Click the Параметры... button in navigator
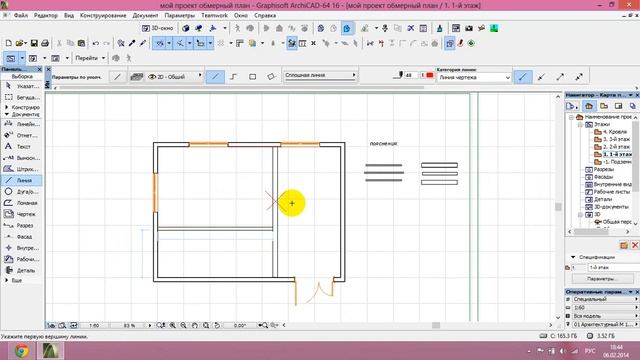 point(602,279)
